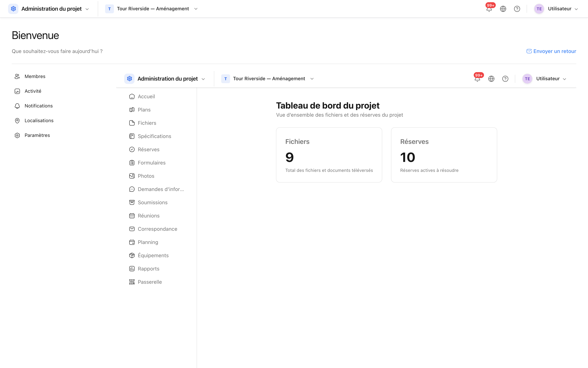Open Tour Riverside project selector in top header
Screen dimensions: 588x368
[152, 9]
